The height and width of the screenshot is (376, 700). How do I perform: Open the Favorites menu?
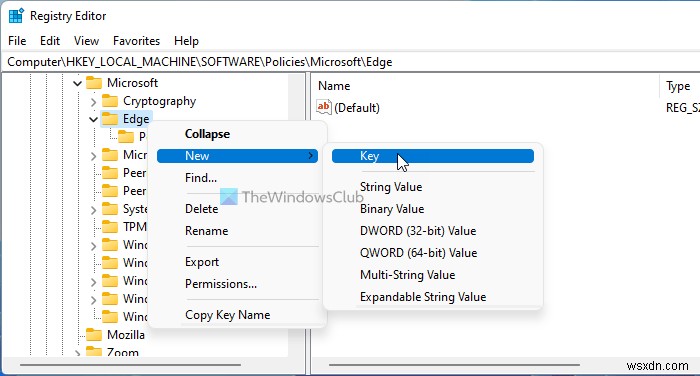136,41
